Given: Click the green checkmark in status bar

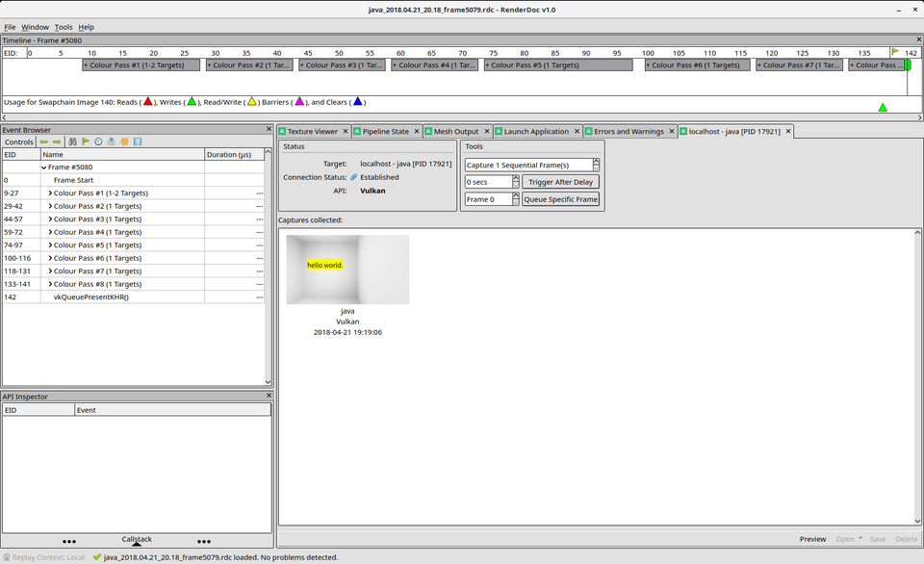Looking at the screenshot, I should point(97,557).
